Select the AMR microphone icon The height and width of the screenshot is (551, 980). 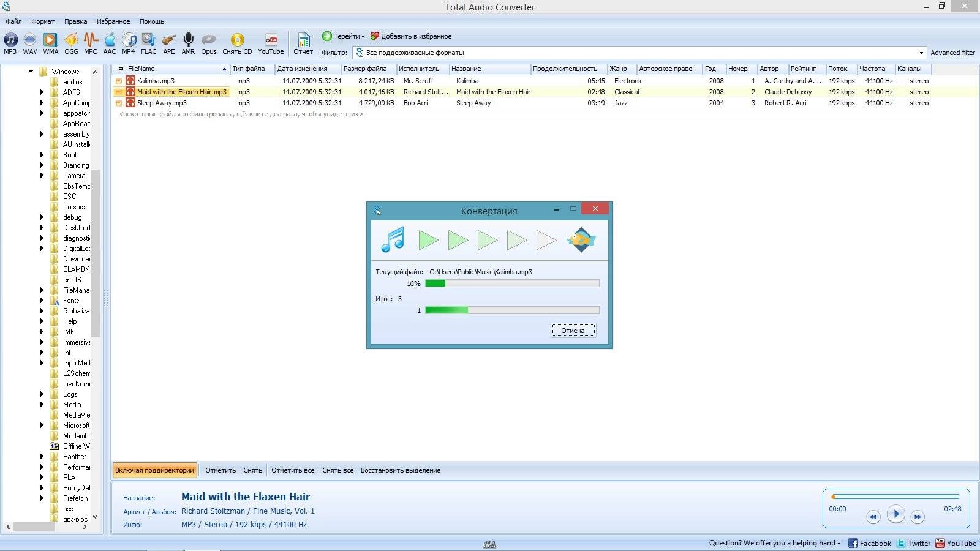[x=189, y=43]
